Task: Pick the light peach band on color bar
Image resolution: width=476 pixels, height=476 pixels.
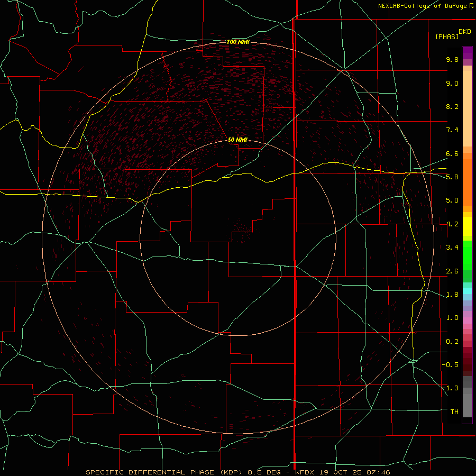Action: [x=467, y=108]
